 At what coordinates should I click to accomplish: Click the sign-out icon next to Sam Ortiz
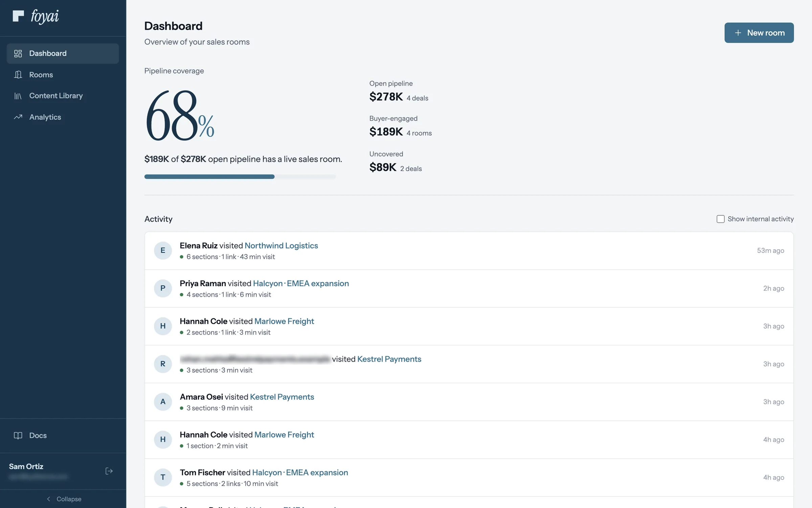[x=109, y=471]
